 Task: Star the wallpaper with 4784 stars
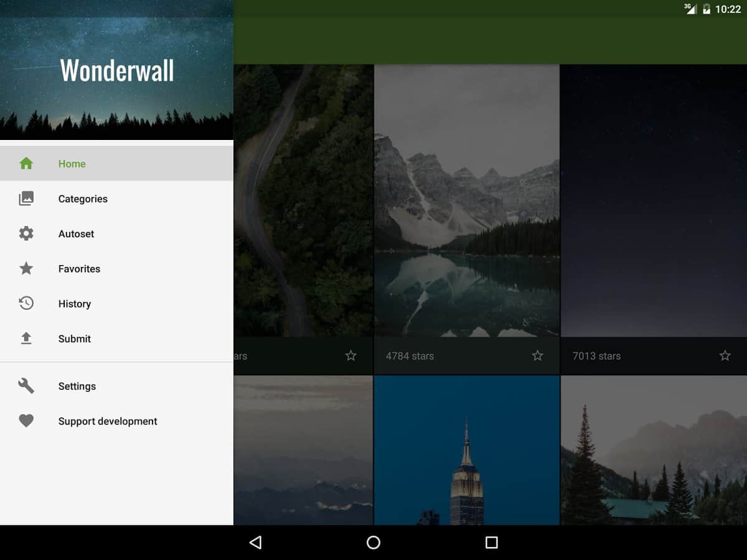537,355
